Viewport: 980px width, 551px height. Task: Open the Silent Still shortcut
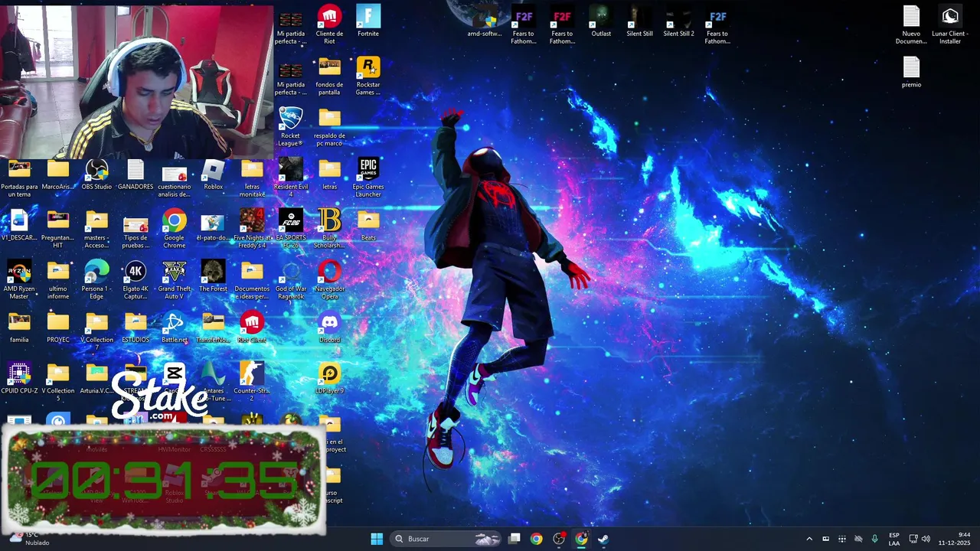point(639,21)
